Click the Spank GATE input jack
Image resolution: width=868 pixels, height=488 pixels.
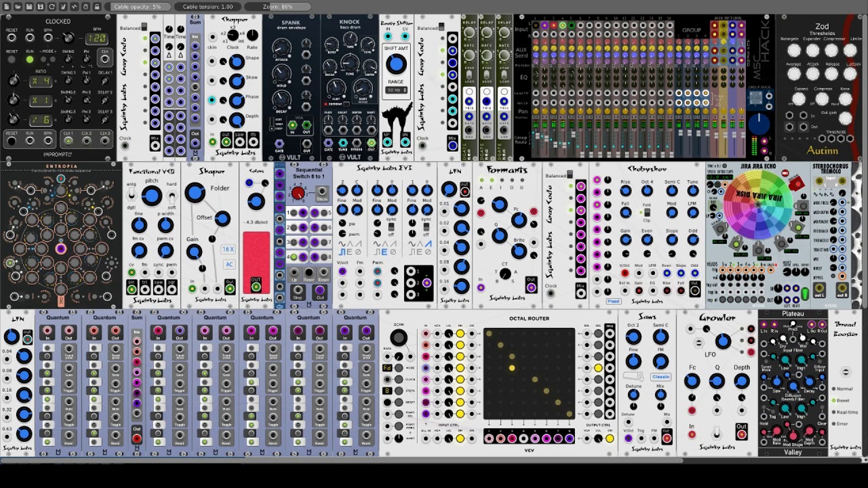[279, 144]
